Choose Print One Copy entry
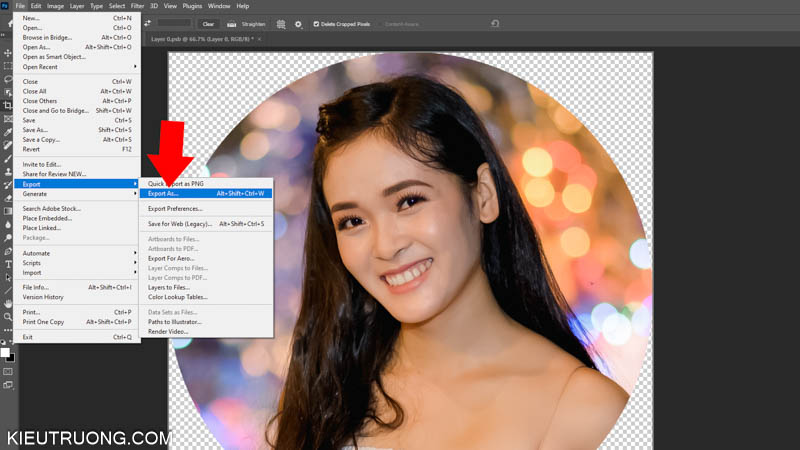The height and width of the screenshot is (450, 800). pyautogui.click(x=77, y=322)
